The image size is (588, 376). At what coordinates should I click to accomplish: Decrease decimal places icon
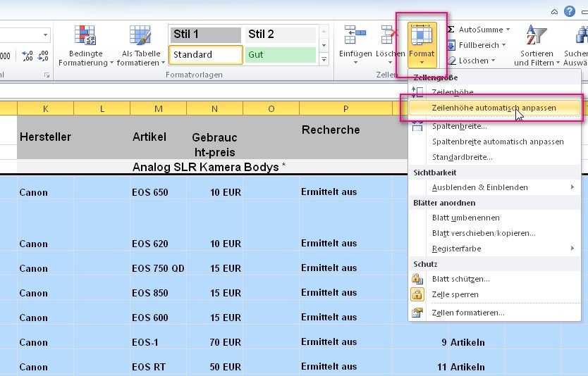tap(43, 56)
